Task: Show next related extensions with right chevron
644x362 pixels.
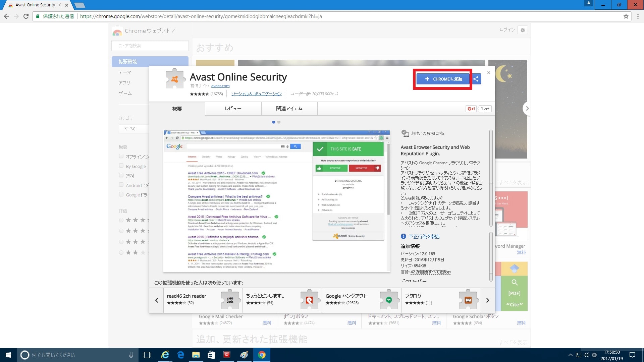Action: (x=488, y=300)
